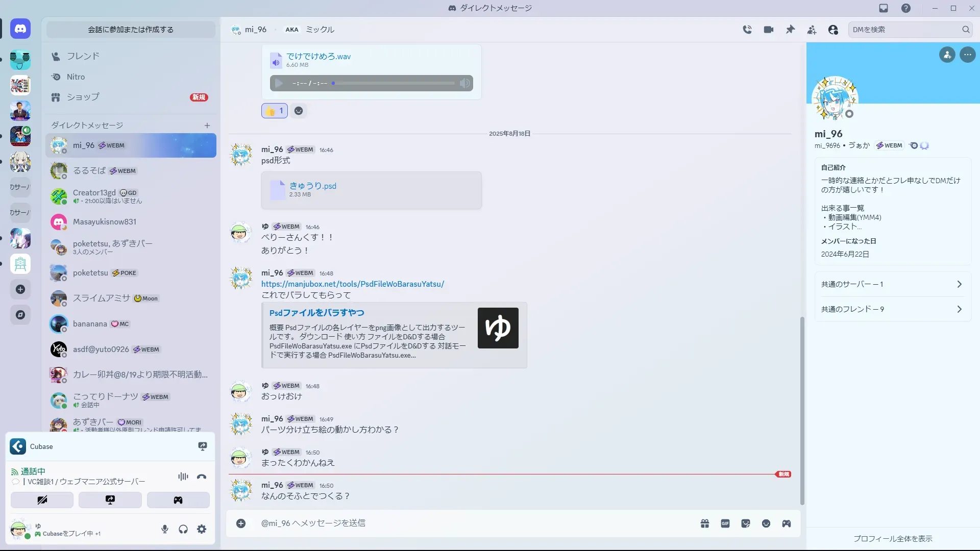Toggle the camera in the voice panel

coord(42,500)
